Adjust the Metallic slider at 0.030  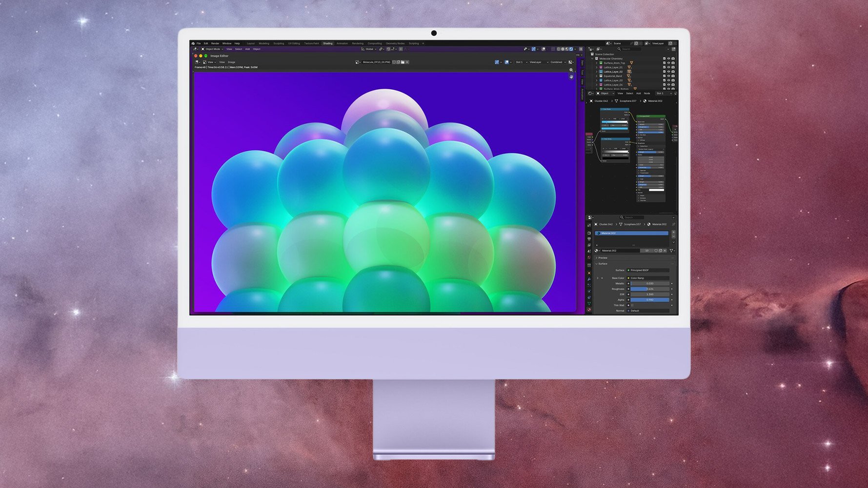coord(650,283)
